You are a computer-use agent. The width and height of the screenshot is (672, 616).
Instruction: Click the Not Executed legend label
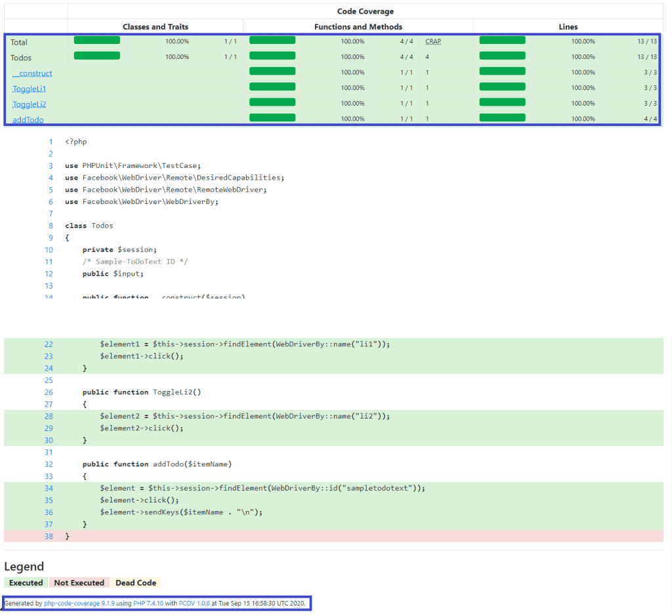point(79,583)
